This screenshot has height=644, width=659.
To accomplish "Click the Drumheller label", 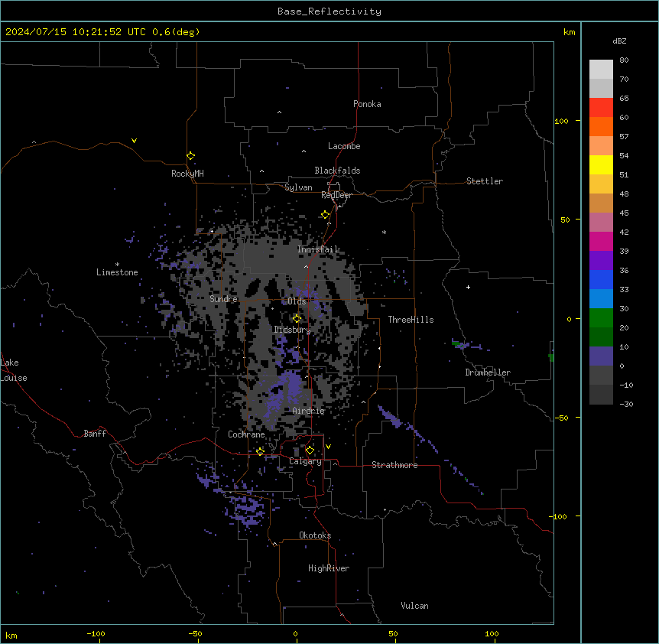I will point(488,372).
